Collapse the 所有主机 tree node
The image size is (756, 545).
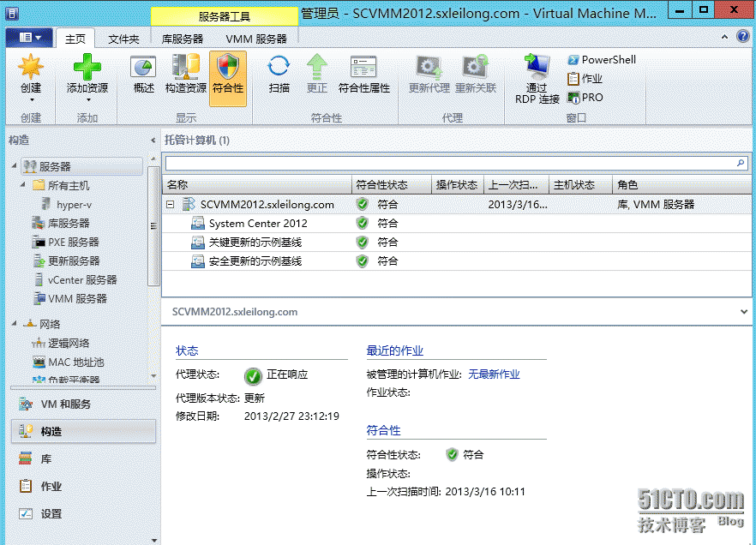pos(23,185)
